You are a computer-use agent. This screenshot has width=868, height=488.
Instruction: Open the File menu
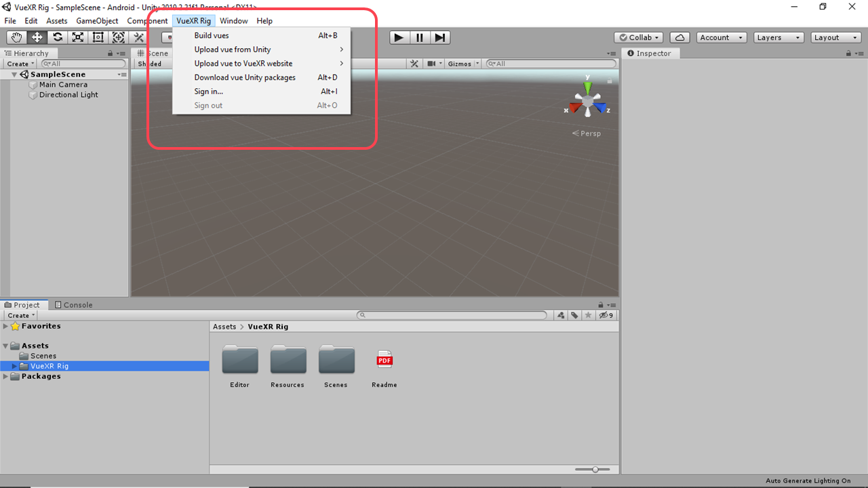click(x=10, y=21)
